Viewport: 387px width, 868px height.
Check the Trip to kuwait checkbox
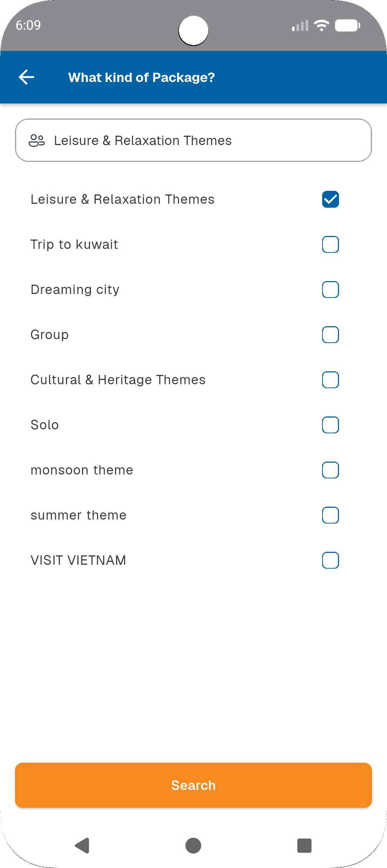pyautogui.click(x=330, y=245)
